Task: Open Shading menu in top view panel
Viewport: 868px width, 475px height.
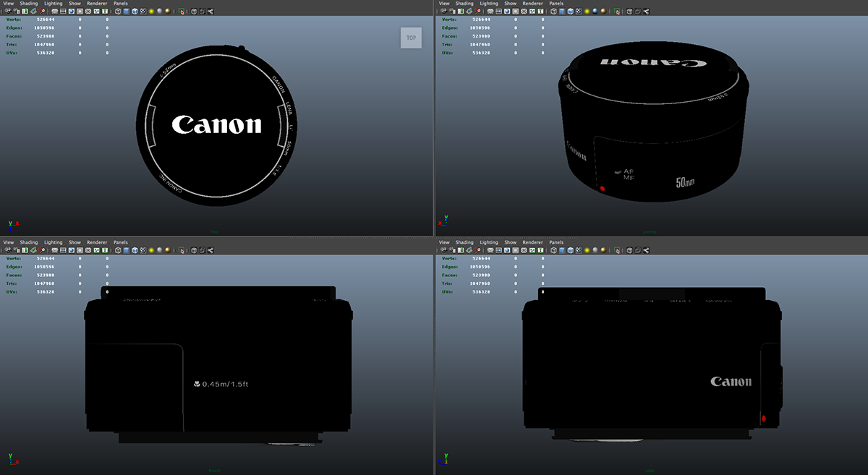Action: pos(29,3)
